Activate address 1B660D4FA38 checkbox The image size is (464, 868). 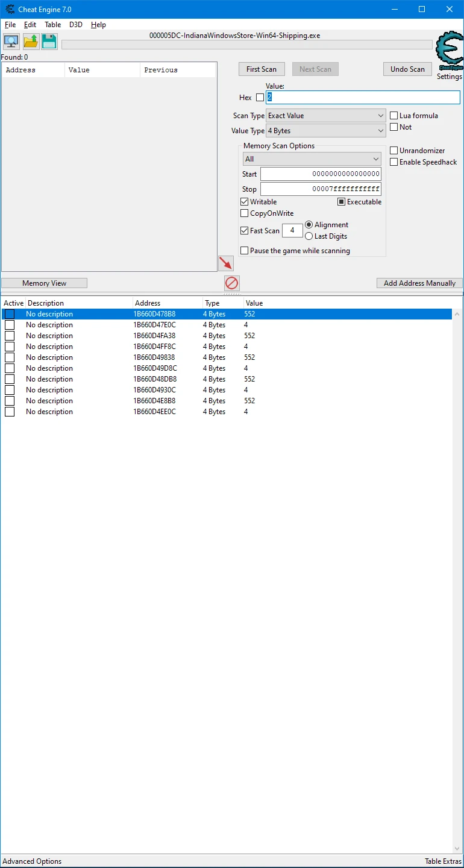click(10, 336)
